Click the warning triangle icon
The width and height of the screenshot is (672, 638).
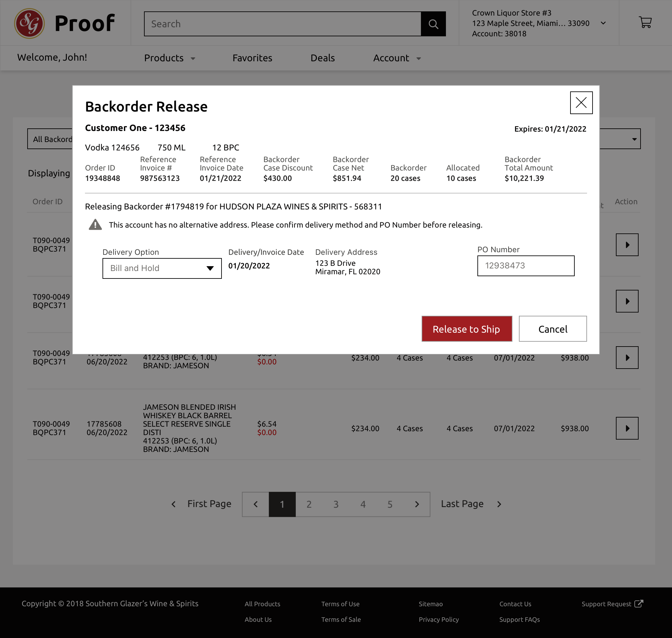95,225
